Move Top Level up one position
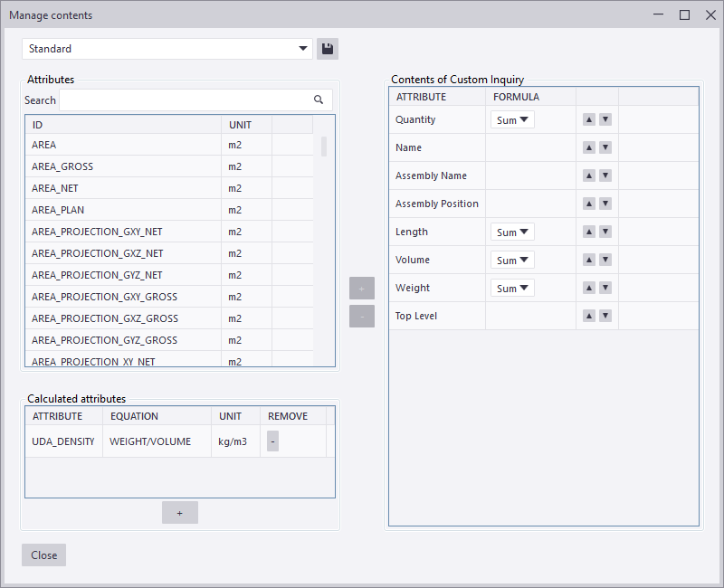 pyautogui.click(x=588, y=315)
